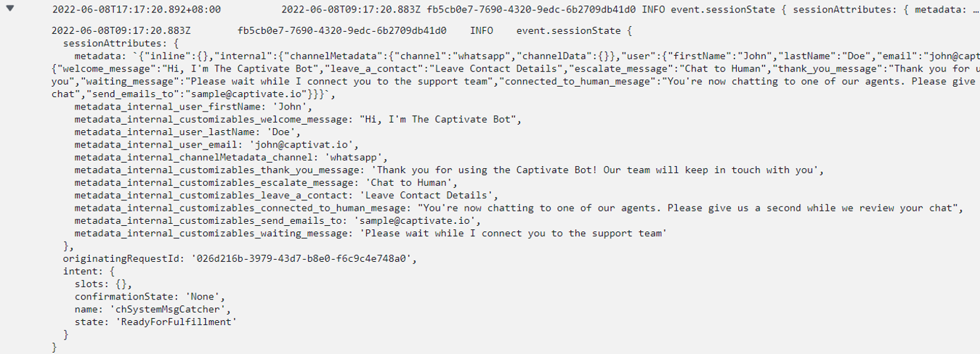This screenshot has height=354, width=980.
Task: Click the intent name 'chSystemMsgCatcher' line
Action: click(153, 309)
